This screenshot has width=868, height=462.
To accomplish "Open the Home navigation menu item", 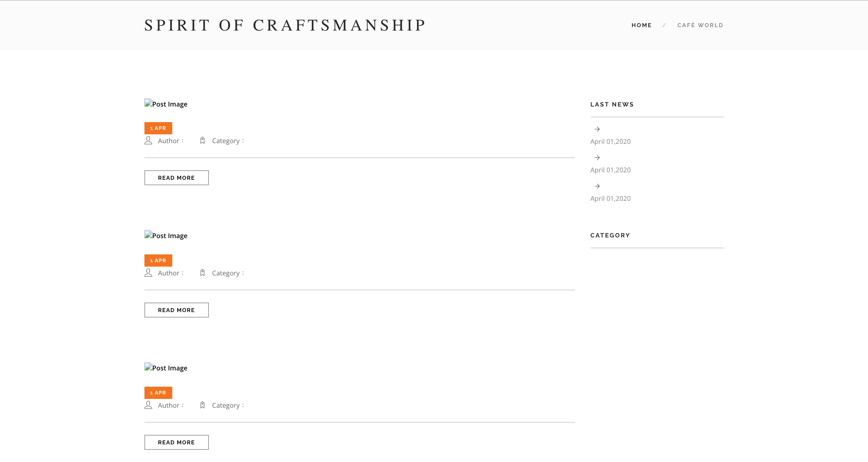I will [642, 25].
